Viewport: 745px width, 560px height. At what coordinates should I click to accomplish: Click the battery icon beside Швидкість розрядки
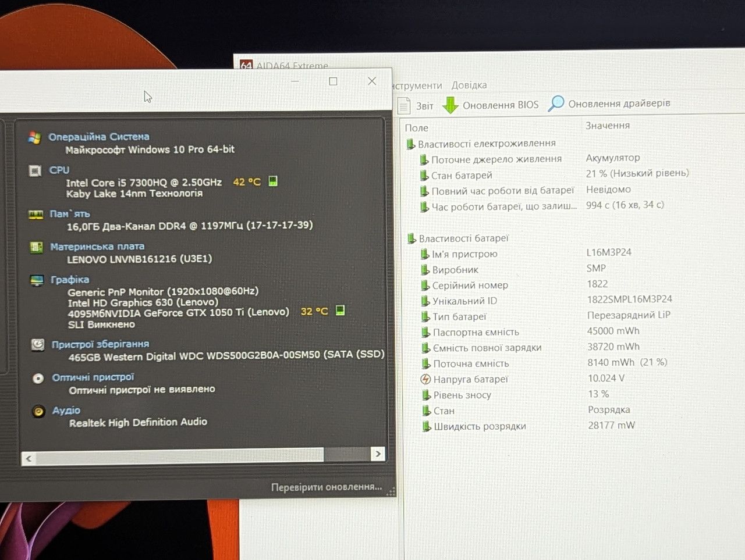pos(427,426)
